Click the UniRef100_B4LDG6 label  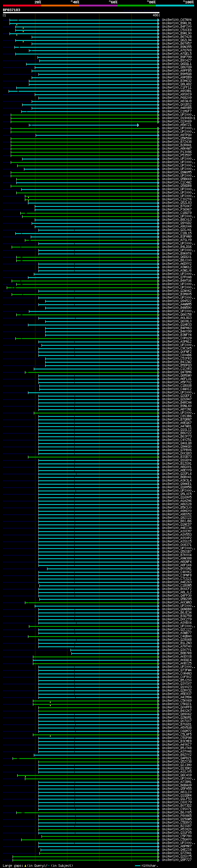[176, 247]
